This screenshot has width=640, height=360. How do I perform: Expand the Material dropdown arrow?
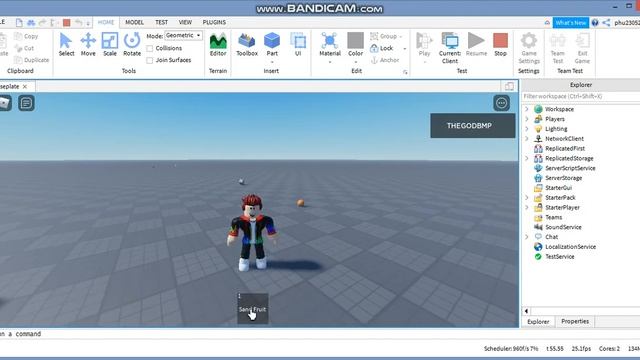point(330,62)
